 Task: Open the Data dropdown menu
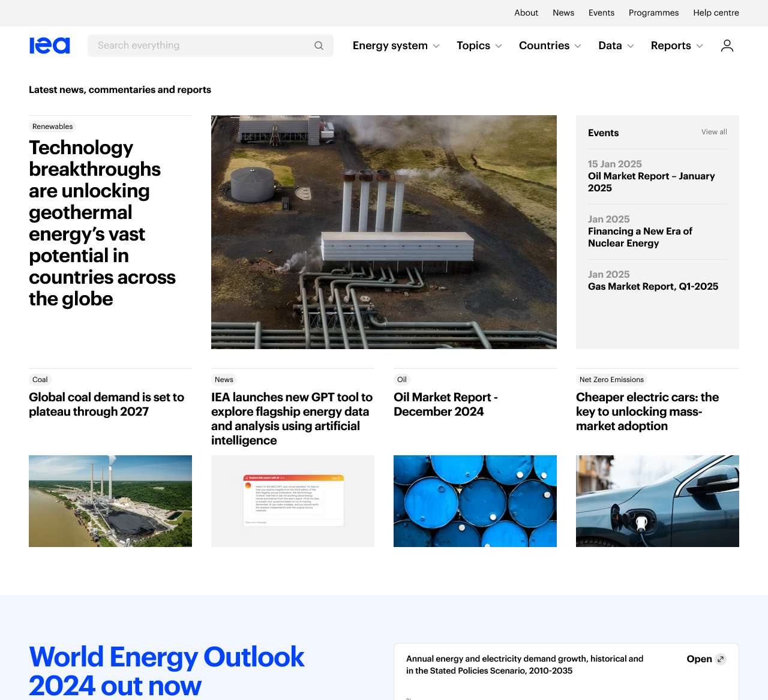[616, 45]
